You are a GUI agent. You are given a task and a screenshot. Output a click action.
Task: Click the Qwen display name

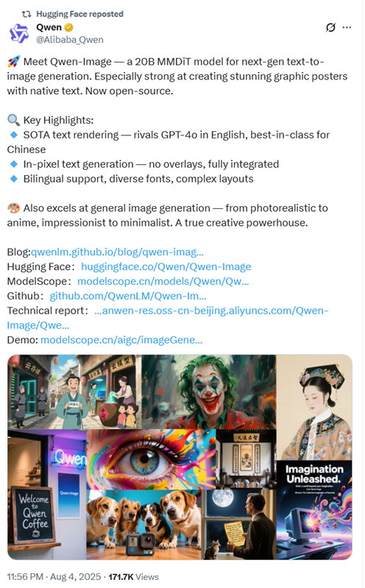pos(49,27)
